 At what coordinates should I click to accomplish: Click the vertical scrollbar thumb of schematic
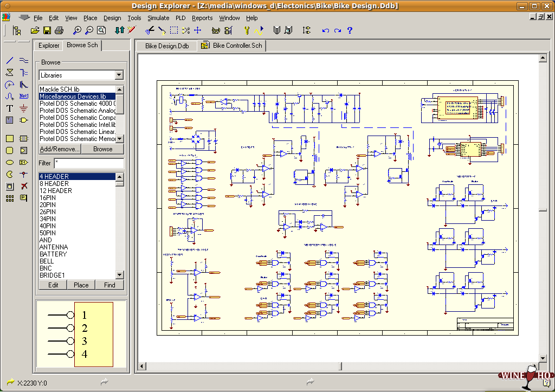[543, 210]
